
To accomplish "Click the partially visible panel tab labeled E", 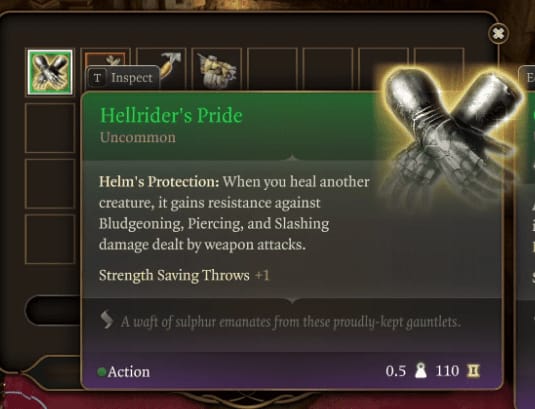I will [x=527, y=77].
